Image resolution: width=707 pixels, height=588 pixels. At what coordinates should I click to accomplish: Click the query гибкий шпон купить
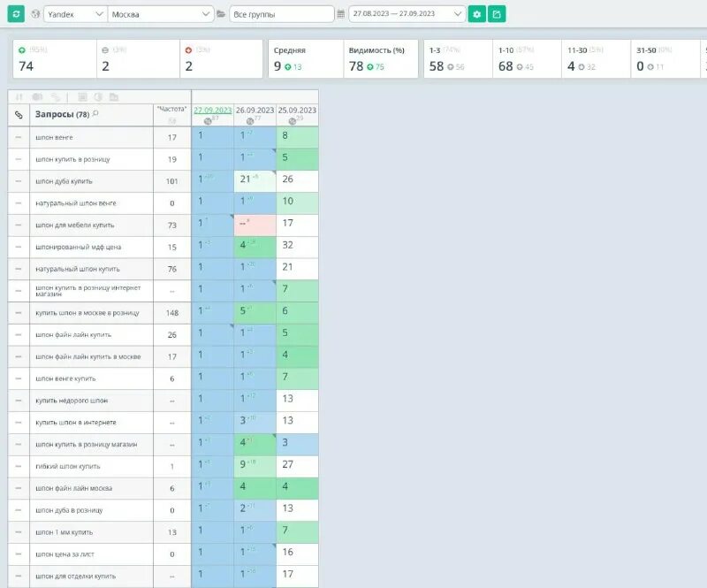(68, 466)
